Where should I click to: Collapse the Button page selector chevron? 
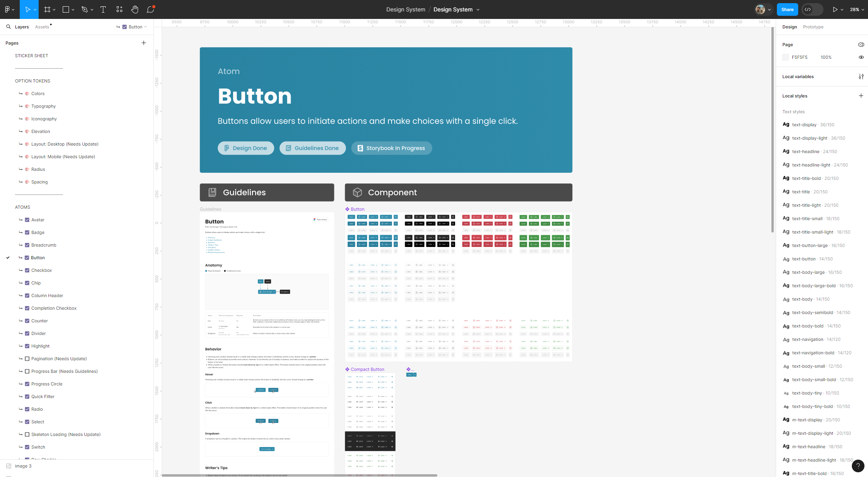146,27
